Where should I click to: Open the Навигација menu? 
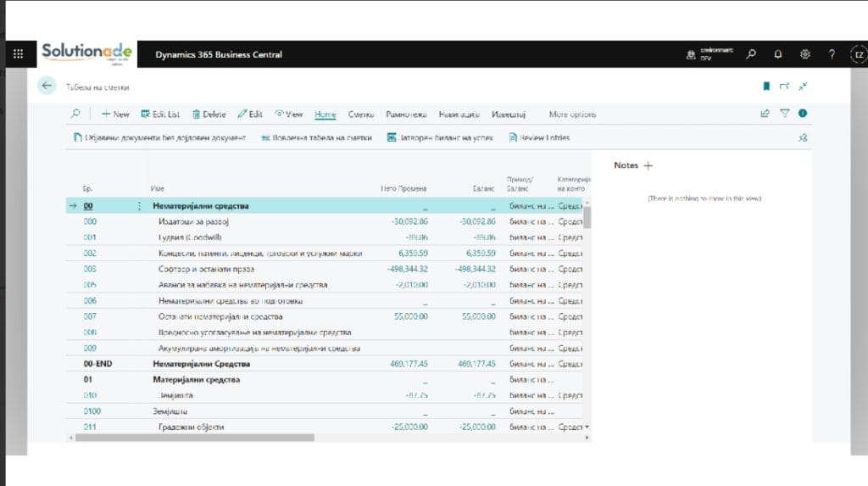[x=459, y=115]
